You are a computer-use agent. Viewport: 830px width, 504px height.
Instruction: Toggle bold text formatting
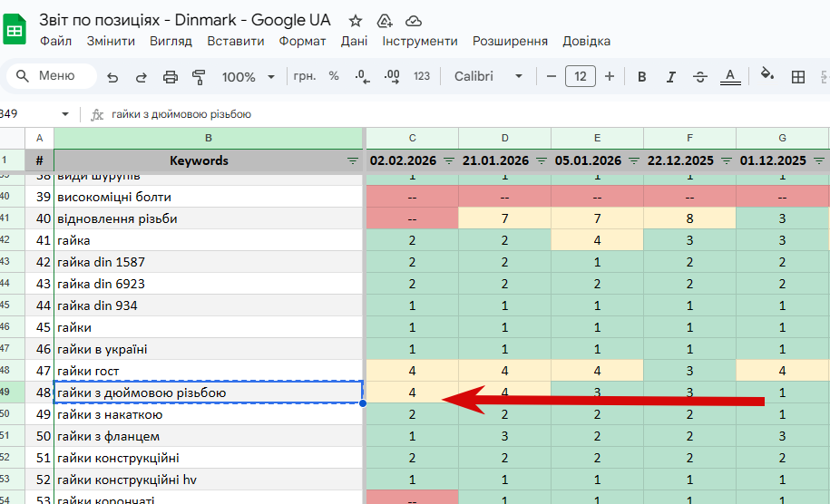642,77
